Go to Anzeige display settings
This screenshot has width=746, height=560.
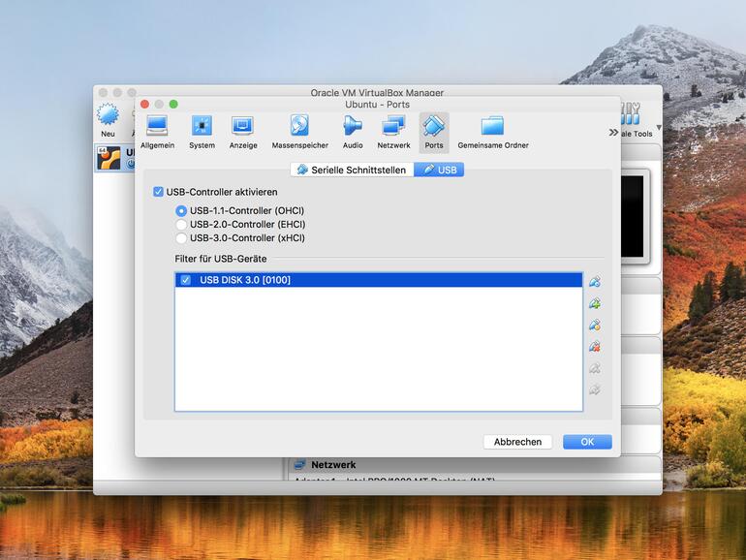[x=243, y=132]
